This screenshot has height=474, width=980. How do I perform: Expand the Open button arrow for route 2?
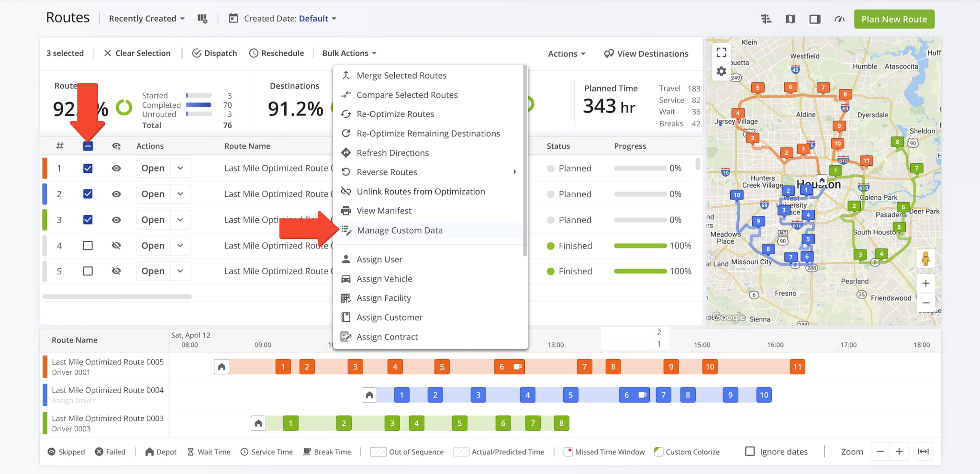pos(180,194)
